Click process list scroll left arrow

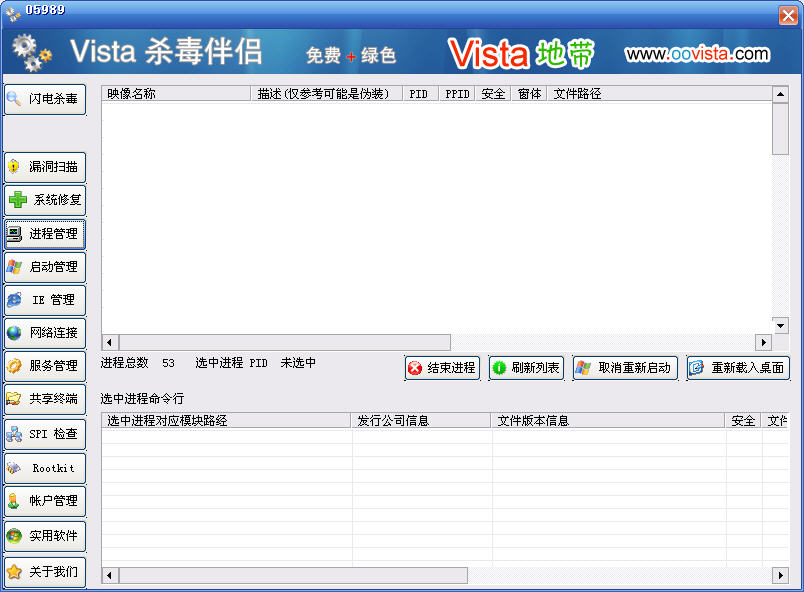(110, 342)
